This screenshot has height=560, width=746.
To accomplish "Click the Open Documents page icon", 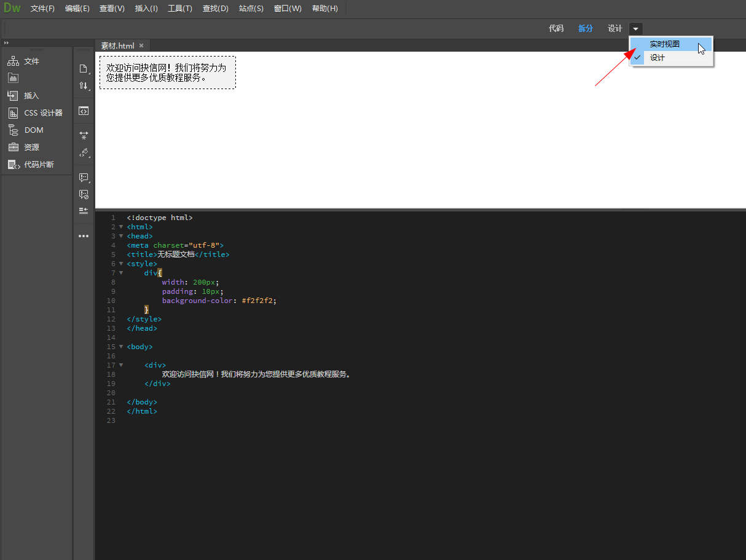I will [84, 69].
